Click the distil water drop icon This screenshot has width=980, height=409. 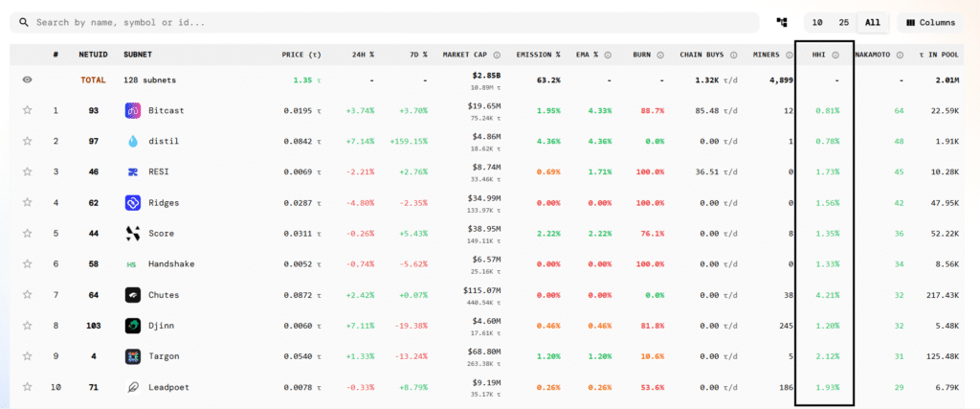tap(133, 142)
